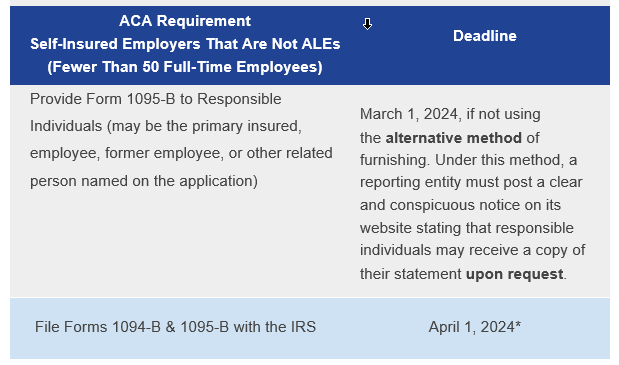Select the 'Deadline' column header

pyautogui.click(x=484, y=36)
